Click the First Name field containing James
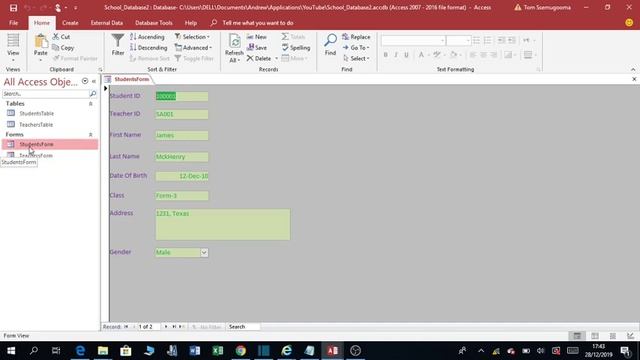Screen dimensions: 640x360 click(182, 136)
